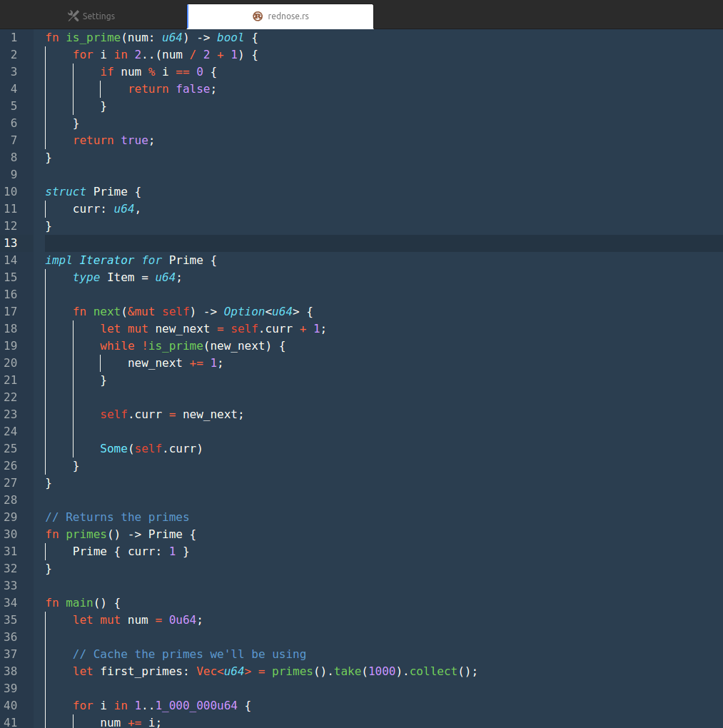The width and height of the screenshot is (723, 728).
Task: Click 'collect()' on line 38
Action: click(x=440, y=672)
